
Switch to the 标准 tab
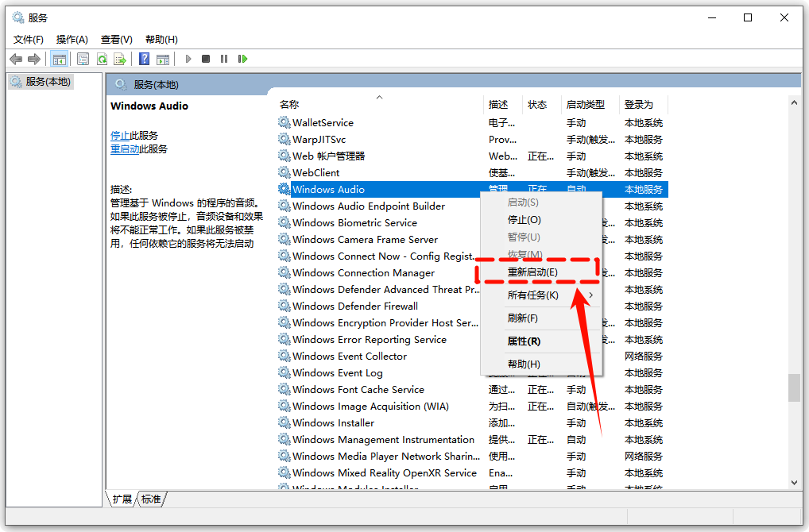(x=151, y=499)
